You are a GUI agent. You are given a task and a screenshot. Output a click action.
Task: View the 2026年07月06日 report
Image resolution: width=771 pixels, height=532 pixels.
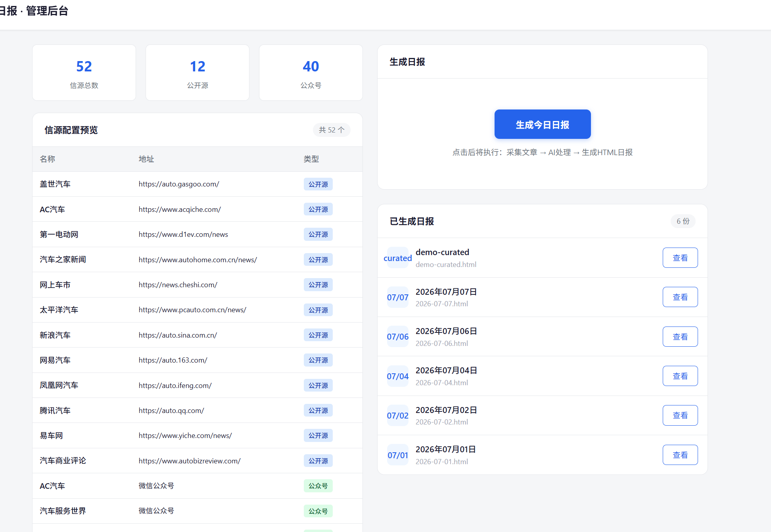tap(680, 336)
